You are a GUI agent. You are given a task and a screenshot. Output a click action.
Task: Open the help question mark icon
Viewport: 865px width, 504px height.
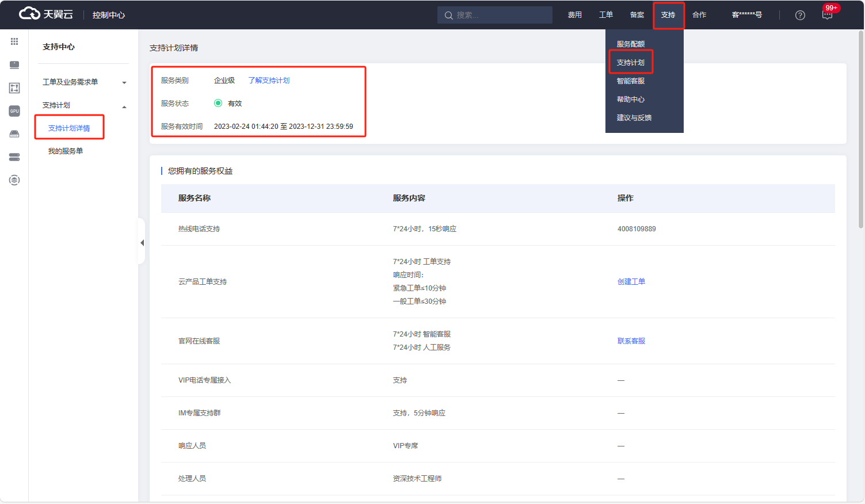800,16
